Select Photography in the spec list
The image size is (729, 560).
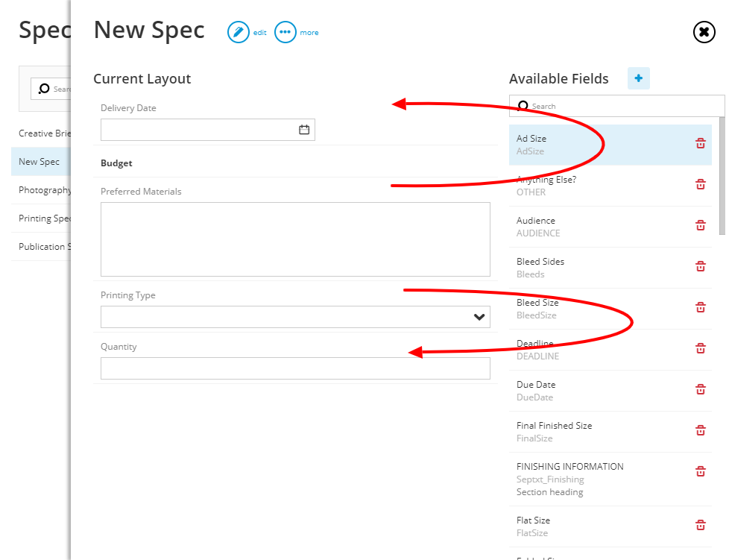point(41,190)
